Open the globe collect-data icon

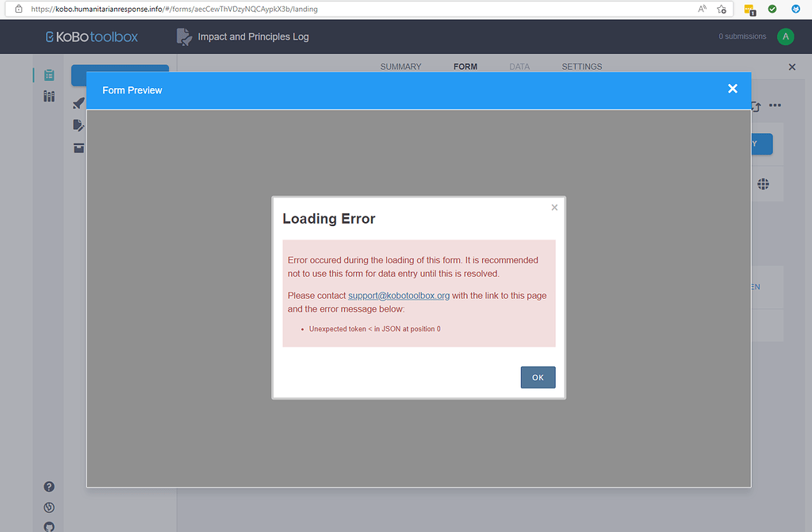tap(763, 183)
